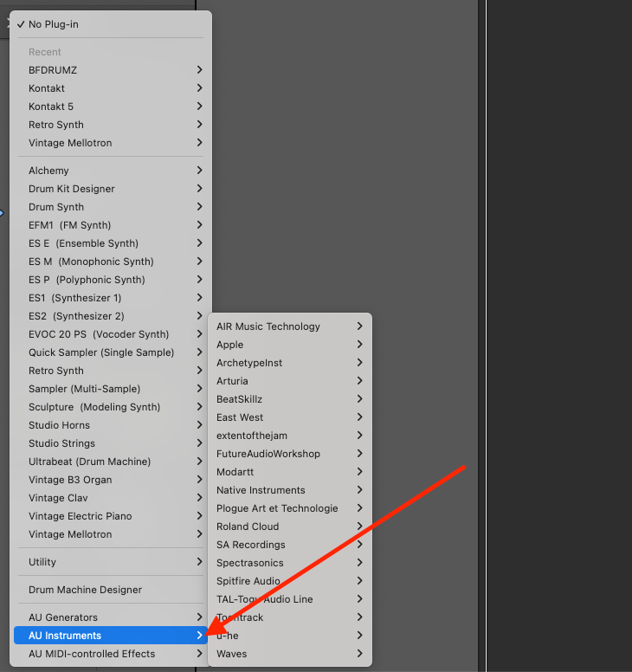Select BeatSkillz manufacturer
The height and width of the screenshot is (672, 632).
[290, 399]
